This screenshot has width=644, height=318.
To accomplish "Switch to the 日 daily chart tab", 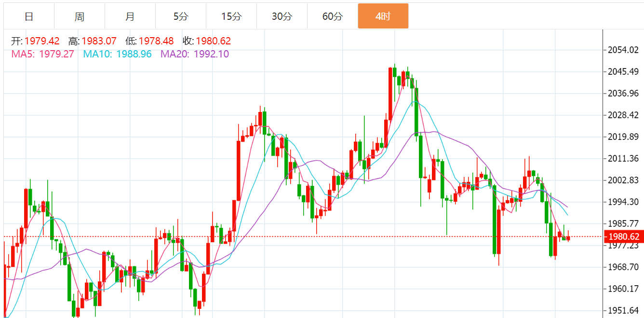I will (x=29, y=16).
